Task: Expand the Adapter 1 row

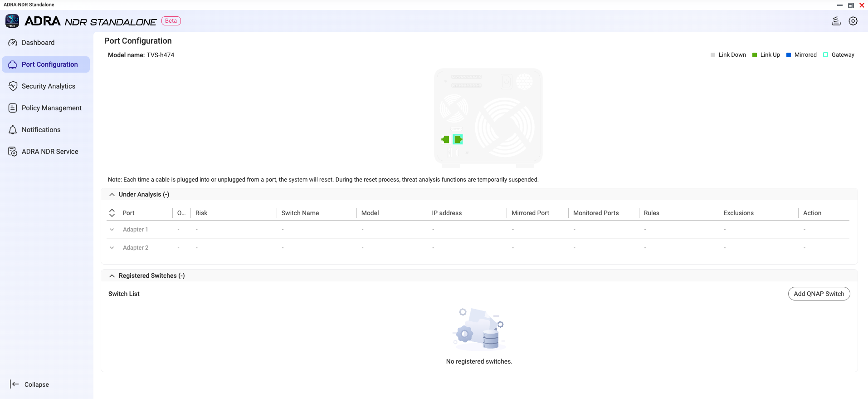Action: click(x=112, y=230)
